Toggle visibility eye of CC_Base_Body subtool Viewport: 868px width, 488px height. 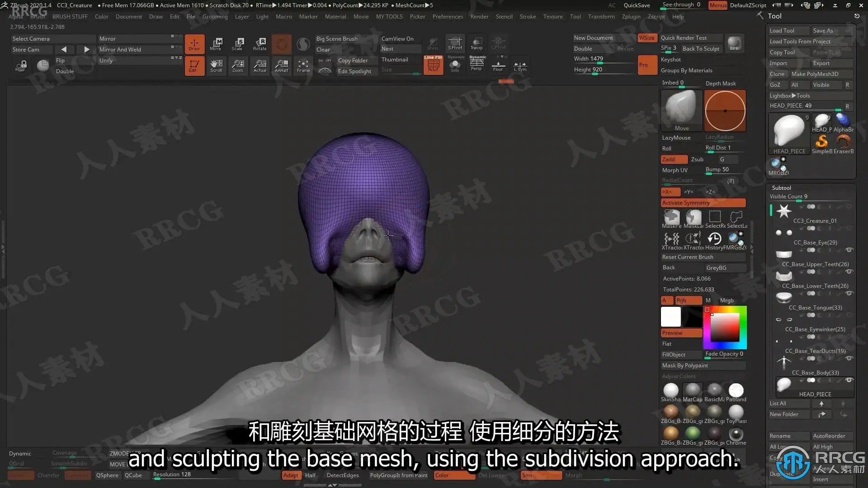[x=849, y=358]
